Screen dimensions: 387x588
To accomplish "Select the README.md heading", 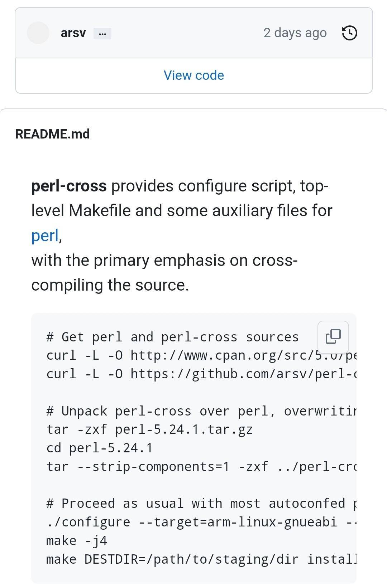I will pos(52,134).
